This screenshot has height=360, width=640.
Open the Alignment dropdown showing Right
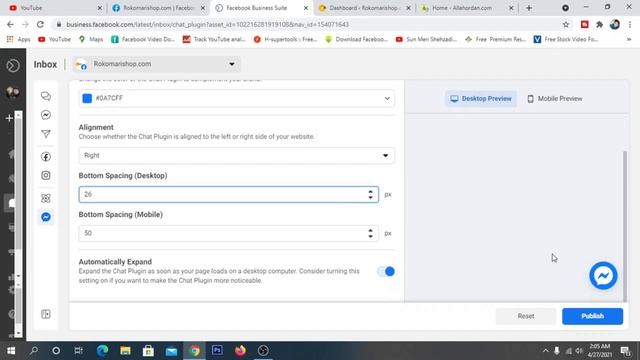pos(237,156)
